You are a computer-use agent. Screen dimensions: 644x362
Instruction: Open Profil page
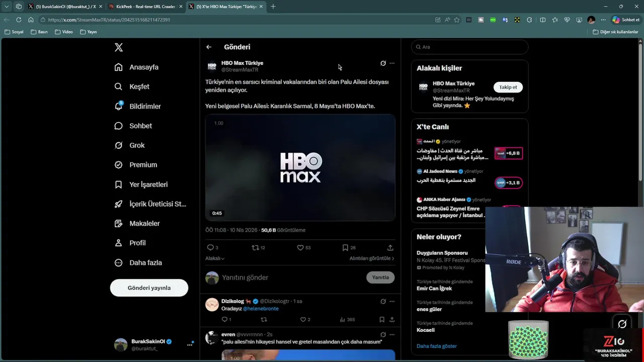click(x=130, y=243)
